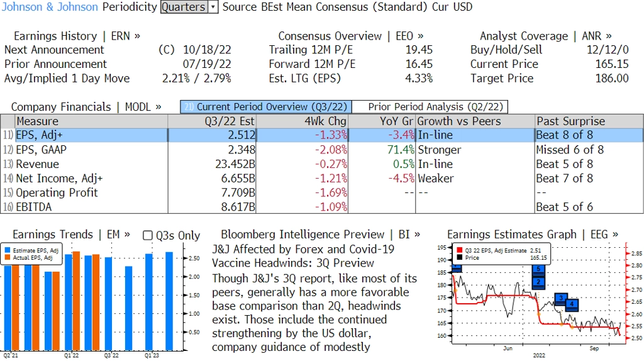
Task: Open Consensus Overview EEO link
Action: (351, 36)
